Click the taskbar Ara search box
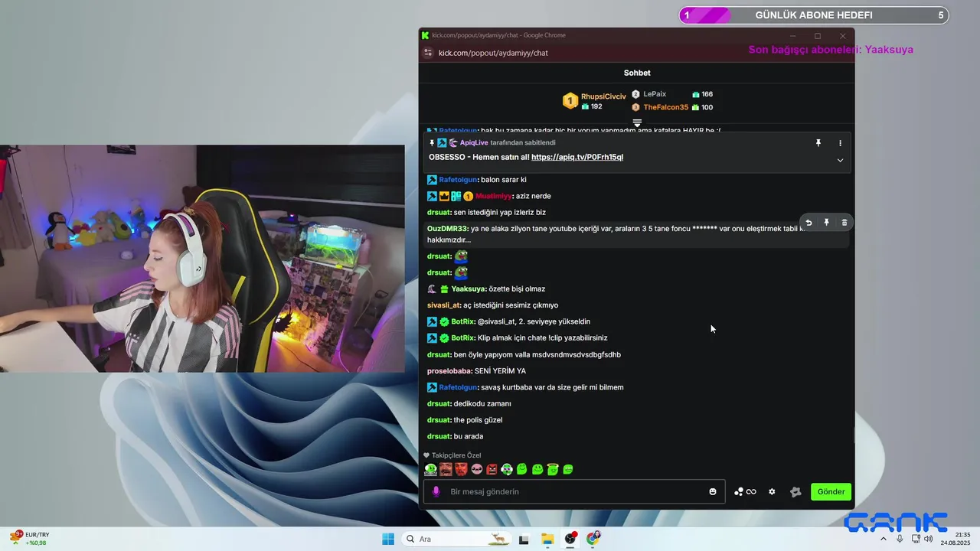Viewport: 980px width, 551px height. tap(456, 539)
